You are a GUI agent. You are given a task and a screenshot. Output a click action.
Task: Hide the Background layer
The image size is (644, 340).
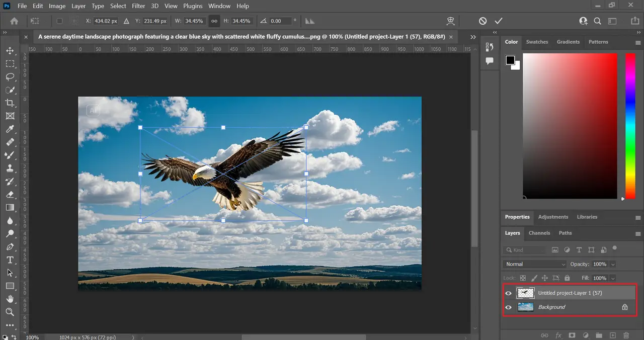508,307
